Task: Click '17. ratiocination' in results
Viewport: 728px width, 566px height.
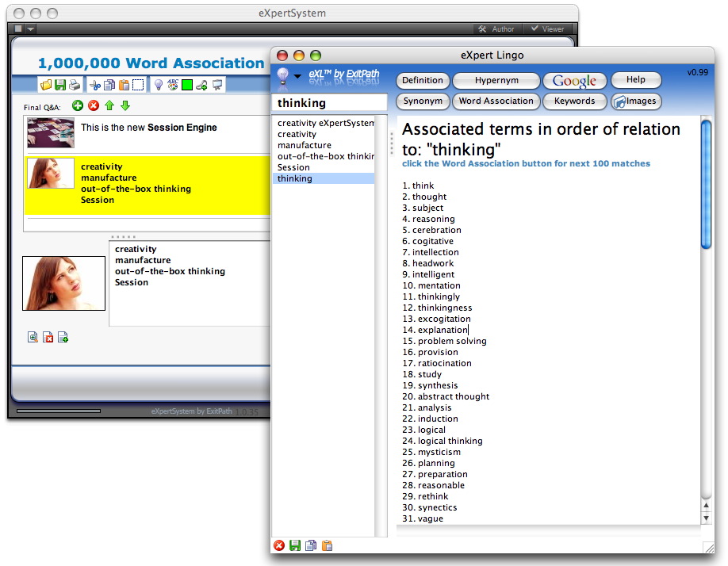Action: (x=437, y=363)
